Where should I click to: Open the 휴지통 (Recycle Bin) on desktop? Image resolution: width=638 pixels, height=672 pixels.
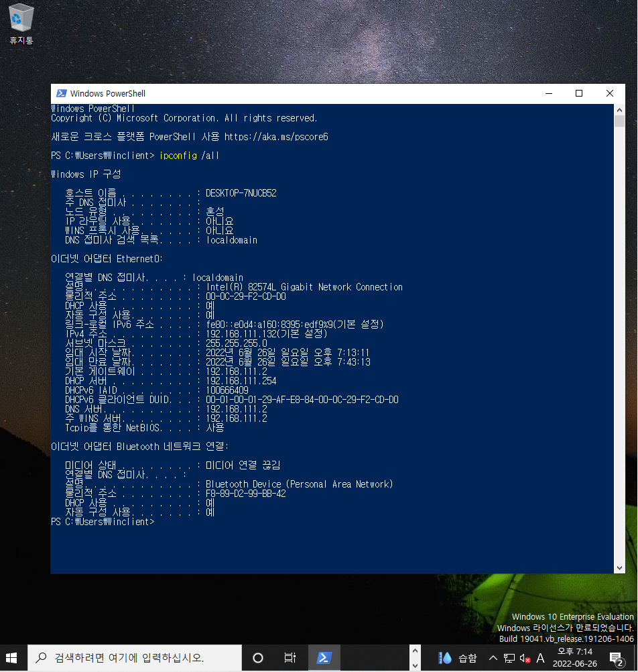coord(20,20)
